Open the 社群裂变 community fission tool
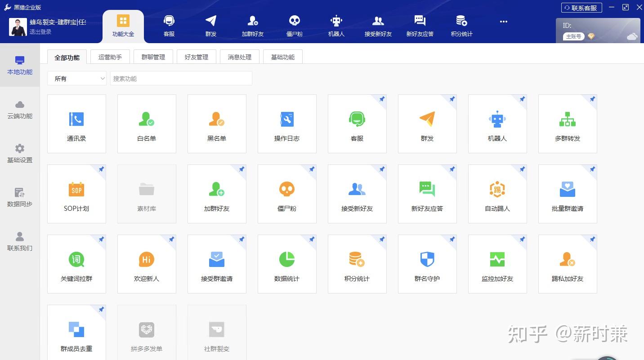Image resolution: width=644 pixels, height=360 pixels. (x=217, y=333)
